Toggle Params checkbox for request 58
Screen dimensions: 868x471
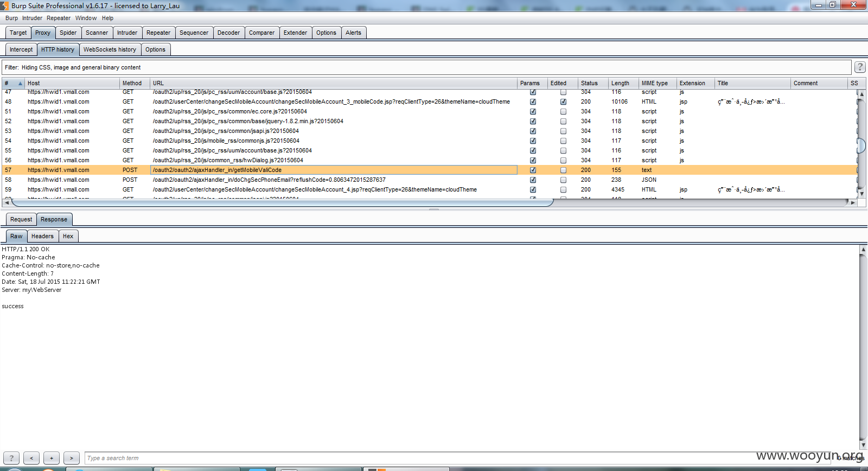point(533,180)
